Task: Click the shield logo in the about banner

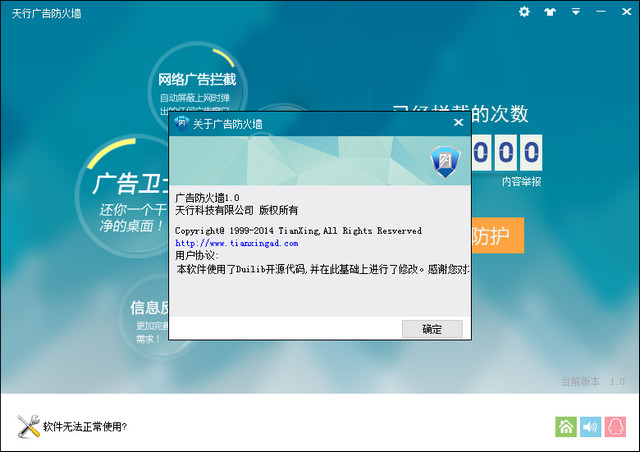Action: tap(444, 160)
